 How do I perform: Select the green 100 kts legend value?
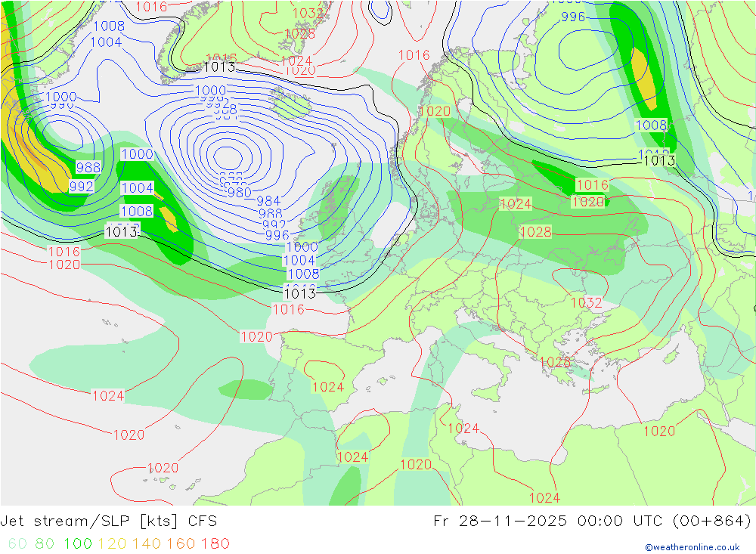point(78,543)
